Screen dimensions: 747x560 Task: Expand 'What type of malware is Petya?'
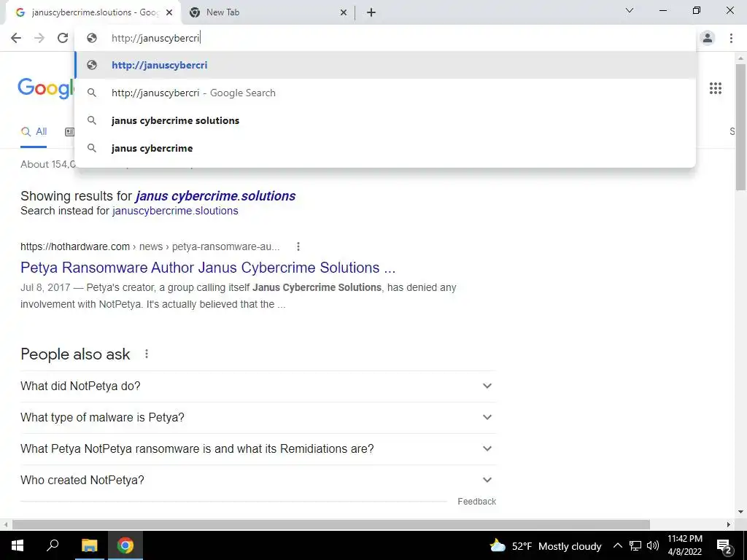tap(258, 417)
